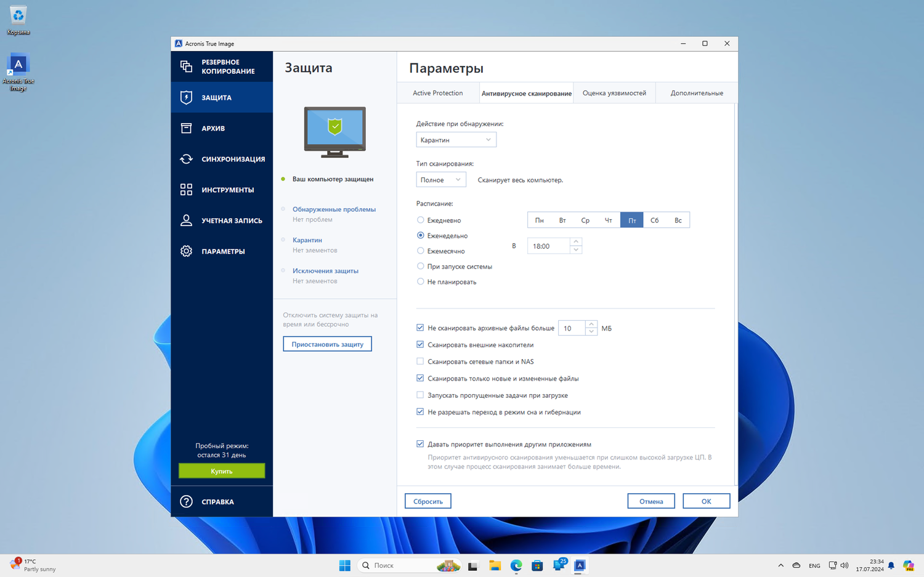
Task: Toggle Не разрешать переход в режим сна
Action: 420,411
